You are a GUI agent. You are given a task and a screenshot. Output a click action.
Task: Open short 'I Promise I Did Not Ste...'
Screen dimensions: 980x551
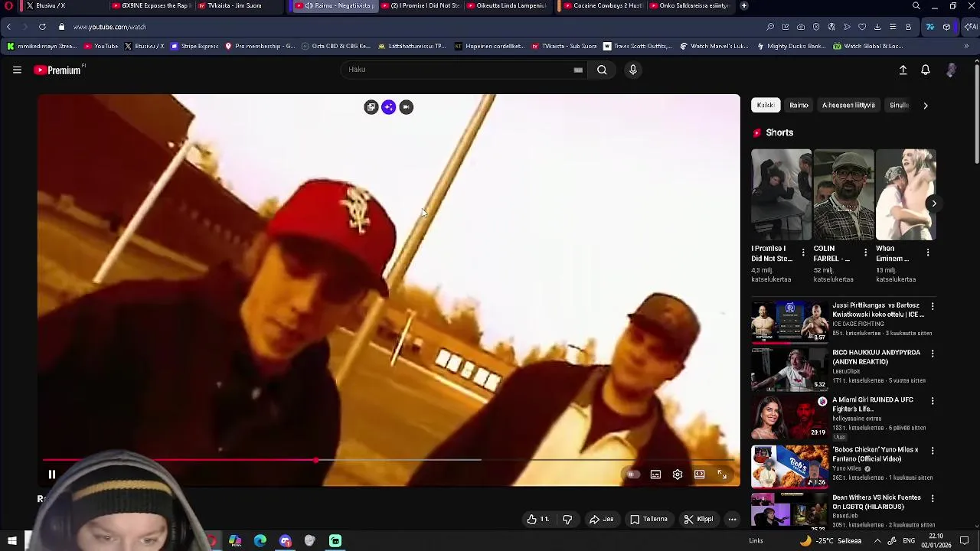point(781,194)
